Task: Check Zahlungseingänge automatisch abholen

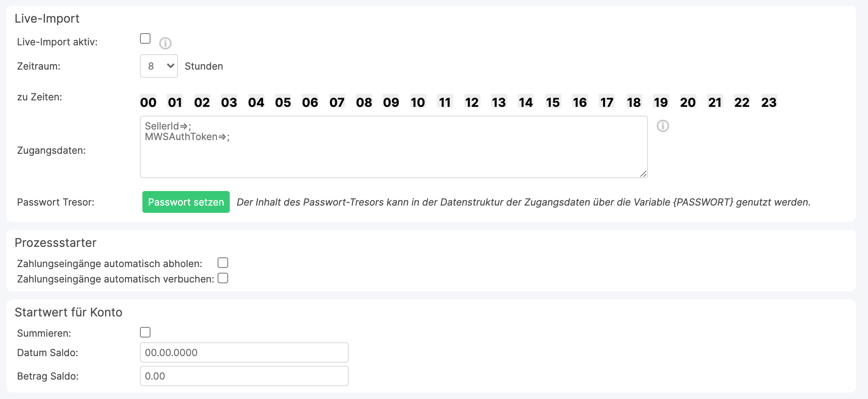Action: 223,263
